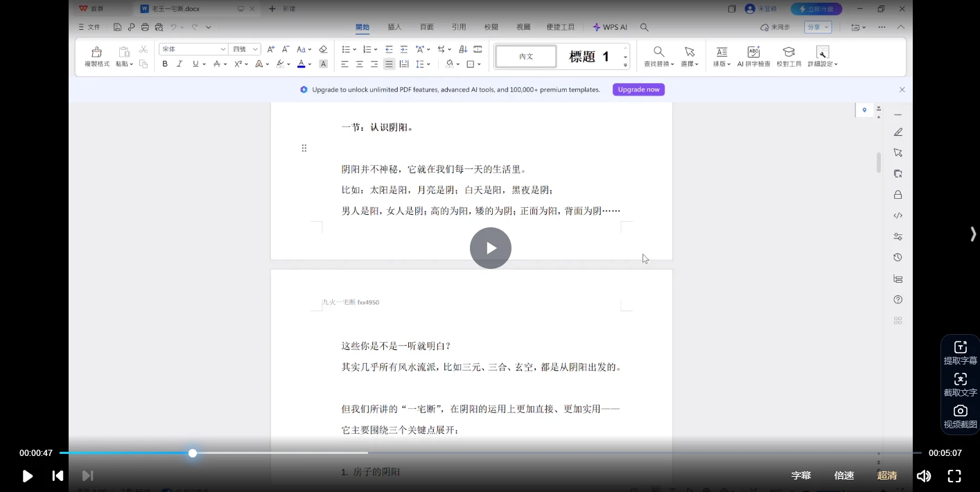Toggle underline formatting

(x=194, y=64)
